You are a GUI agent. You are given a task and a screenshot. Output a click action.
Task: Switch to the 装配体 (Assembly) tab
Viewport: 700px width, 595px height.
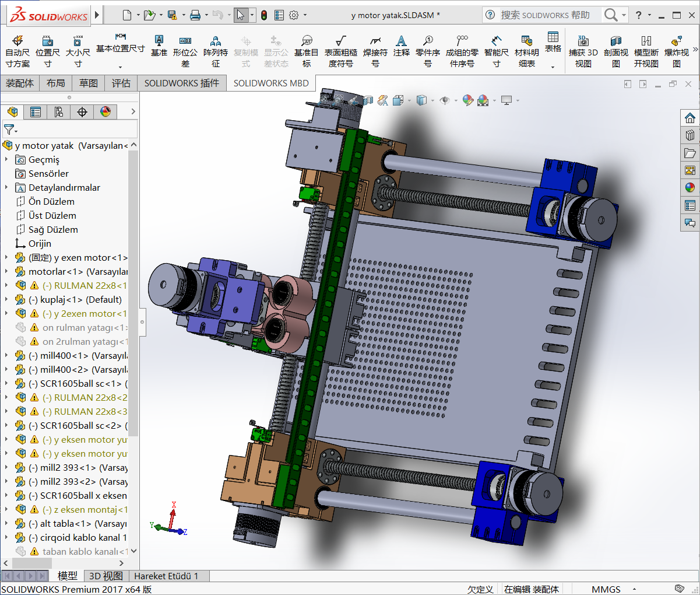20,83
